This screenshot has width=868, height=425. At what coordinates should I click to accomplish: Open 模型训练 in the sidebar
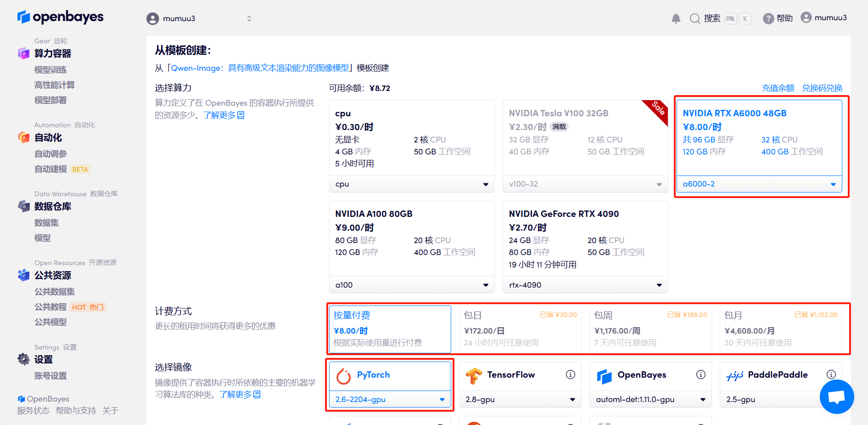coord(50,70)
